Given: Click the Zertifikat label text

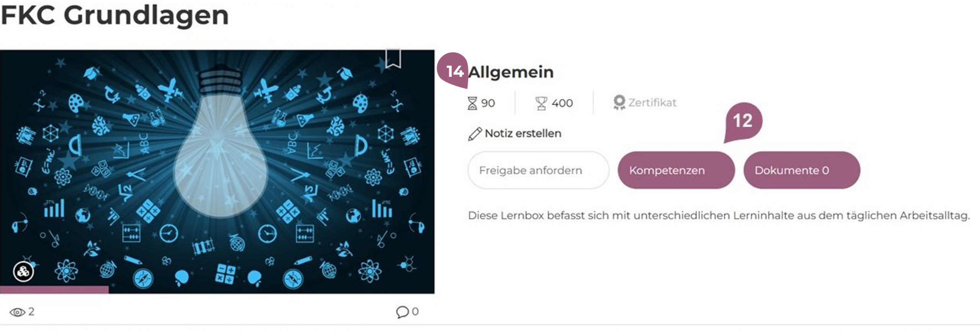Looking at the screenshot, I should [652, 103].
